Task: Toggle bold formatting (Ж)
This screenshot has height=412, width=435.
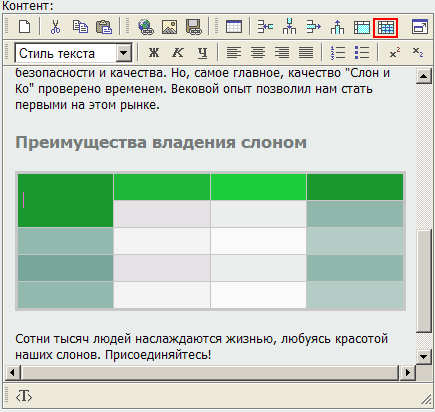Action: pos(154,53)
